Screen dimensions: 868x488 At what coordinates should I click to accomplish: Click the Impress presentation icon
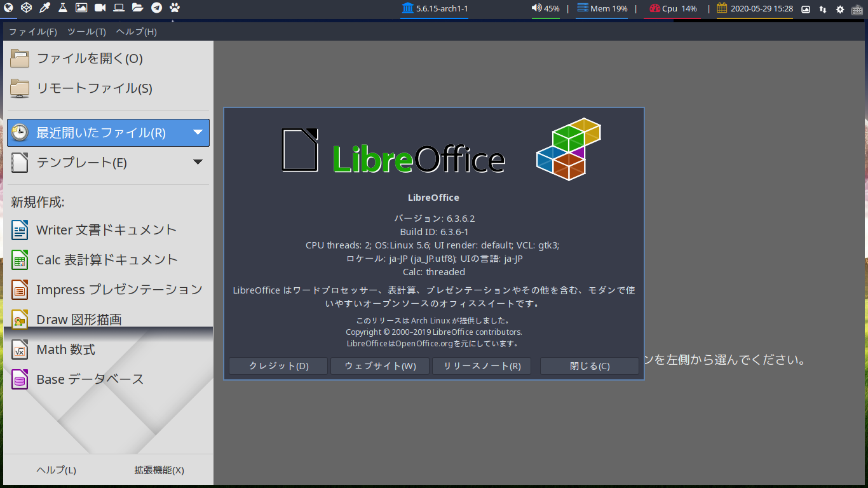coord(20,290)
